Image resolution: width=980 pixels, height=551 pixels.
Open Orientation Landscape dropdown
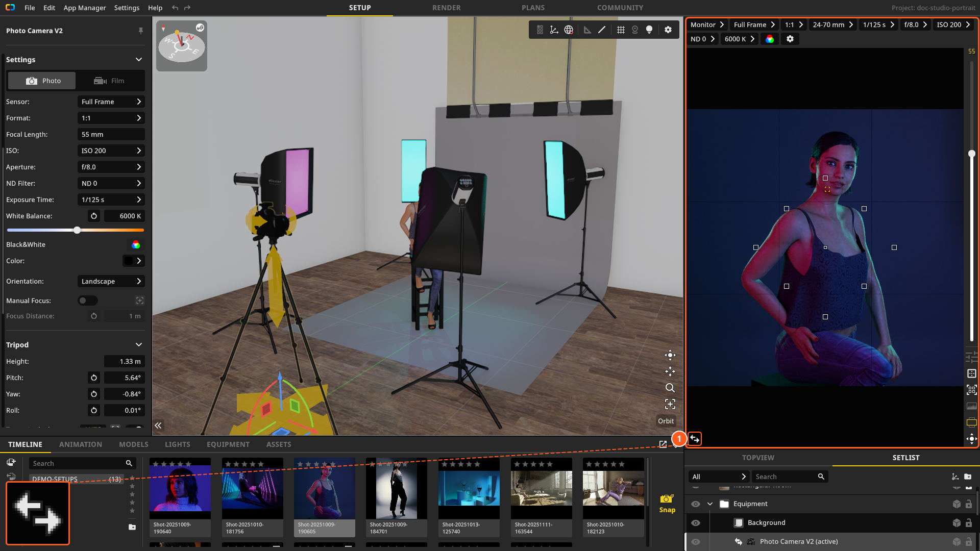click(x=111, y=282)
